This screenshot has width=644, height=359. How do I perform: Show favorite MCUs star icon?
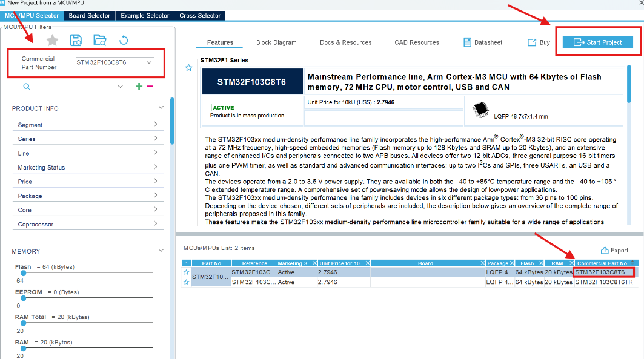coord(52,40)
